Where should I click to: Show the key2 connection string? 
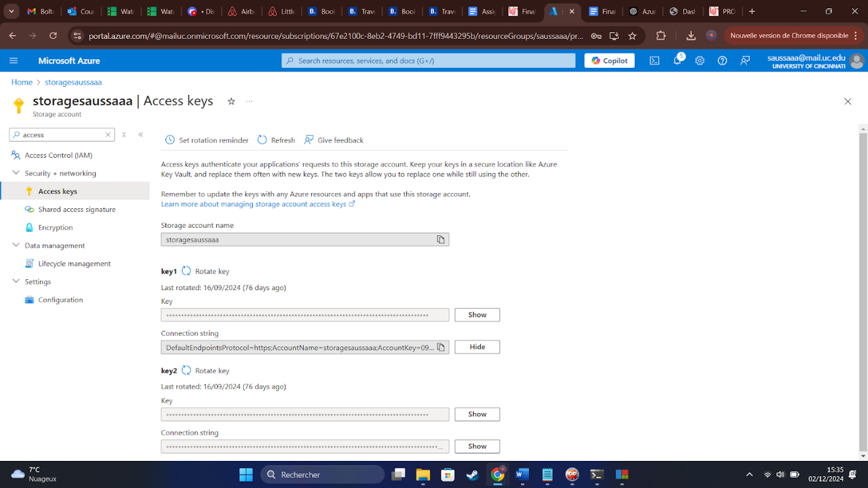pyautogui.click(x=477, y=446)
